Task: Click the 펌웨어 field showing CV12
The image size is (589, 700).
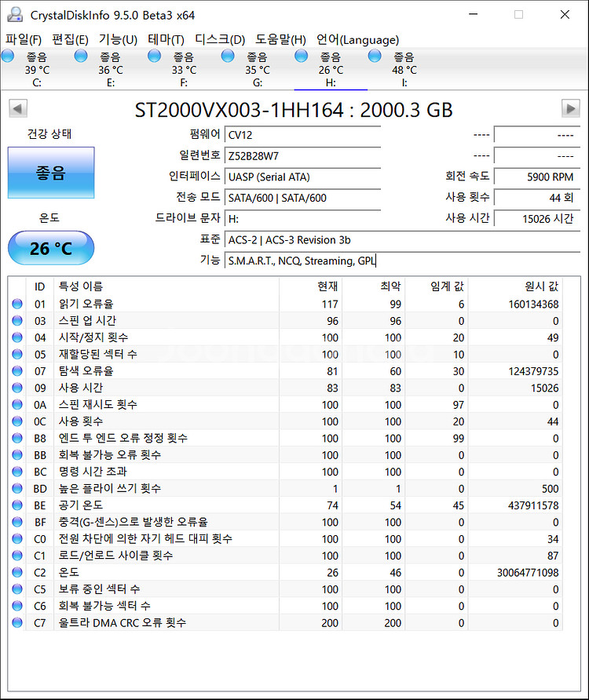Action: coord(302,135)
